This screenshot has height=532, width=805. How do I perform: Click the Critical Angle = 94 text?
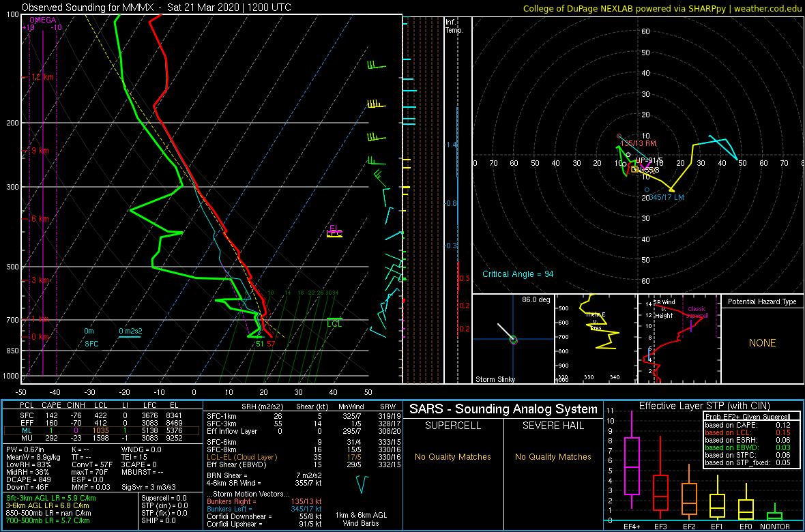click(518, 274)
